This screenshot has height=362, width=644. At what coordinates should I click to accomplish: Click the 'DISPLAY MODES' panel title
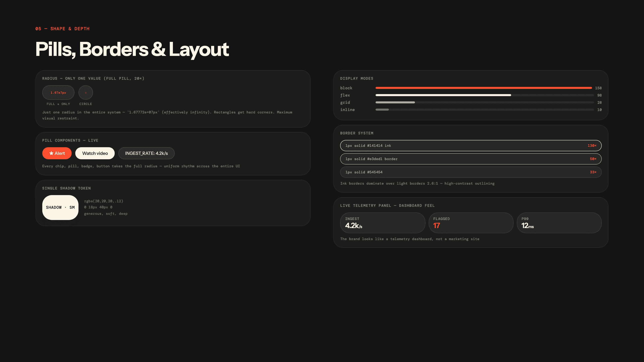[x=356, y=78]
